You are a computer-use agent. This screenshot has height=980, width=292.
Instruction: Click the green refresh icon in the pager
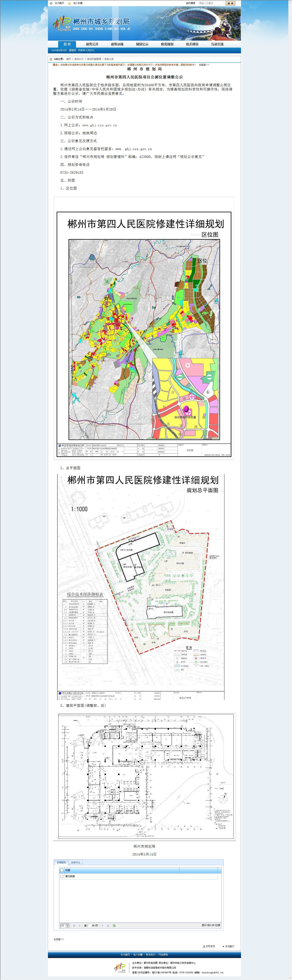(x=114, y=926)
